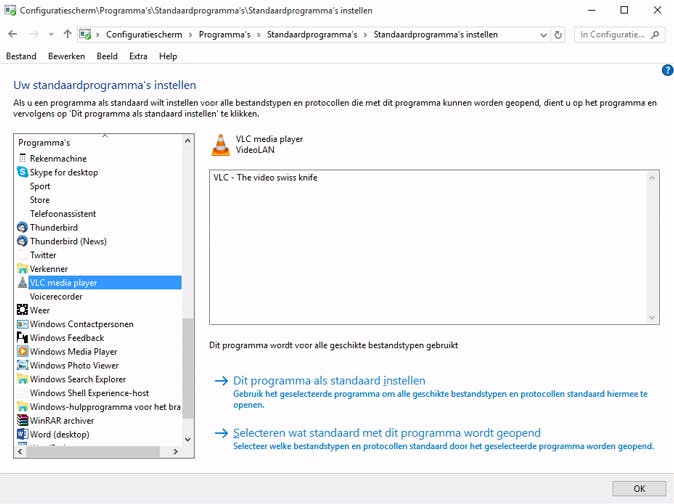Click the Windows-hulpprogramma folder icon
The height and width of the screenshot is (504, 674).
22,406
